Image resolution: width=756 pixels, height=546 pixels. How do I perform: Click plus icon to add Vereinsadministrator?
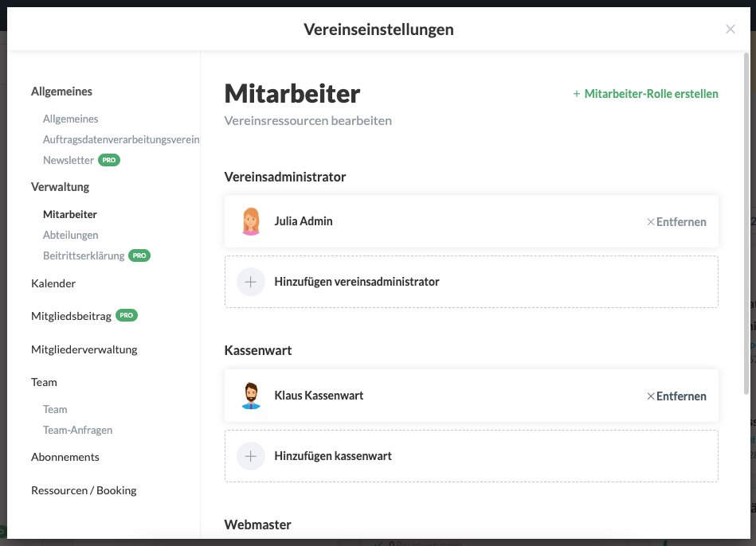pos(251,282)
